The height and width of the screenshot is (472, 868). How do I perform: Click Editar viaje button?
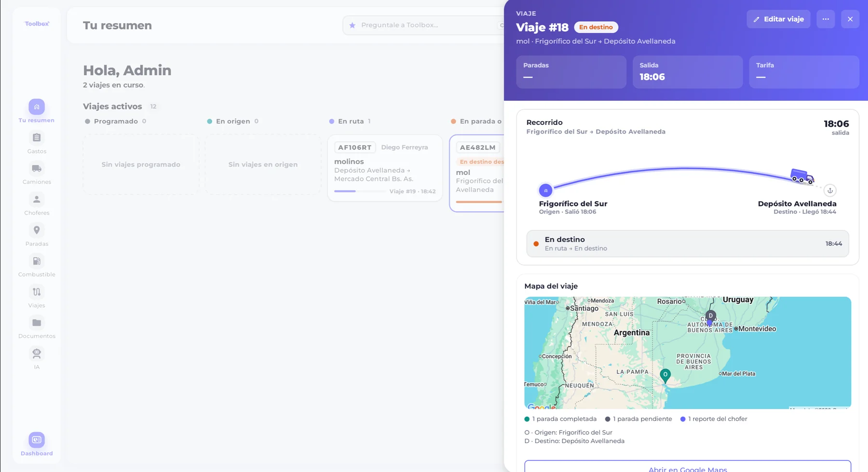click(x=778, y=19)
